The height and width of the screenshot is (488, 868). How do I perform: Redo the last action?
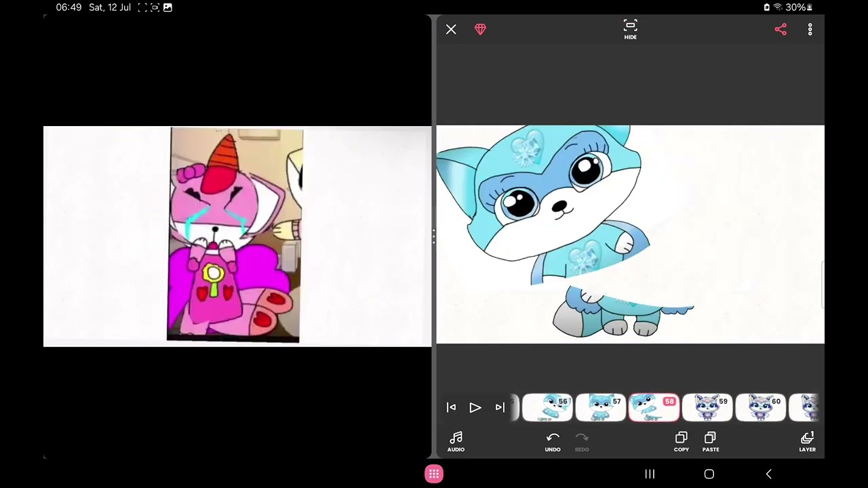[582, 441]
